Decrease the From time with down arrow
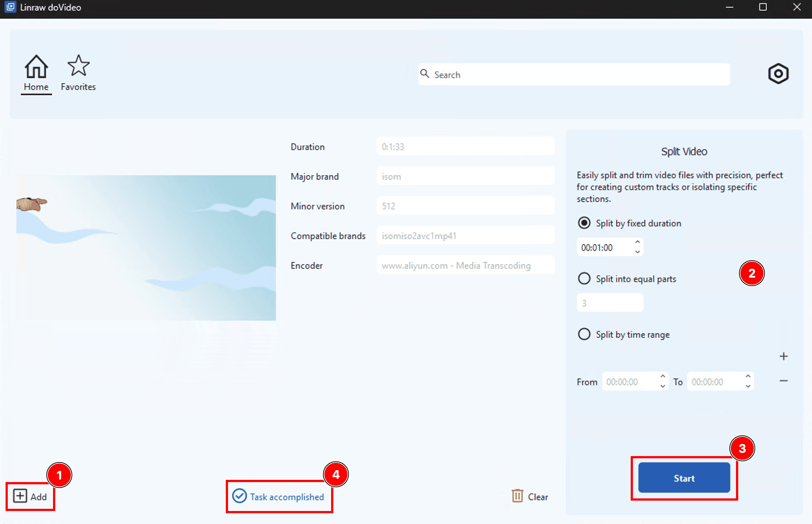This screenshot has height=524, width=812. click(x=663, y=386)
